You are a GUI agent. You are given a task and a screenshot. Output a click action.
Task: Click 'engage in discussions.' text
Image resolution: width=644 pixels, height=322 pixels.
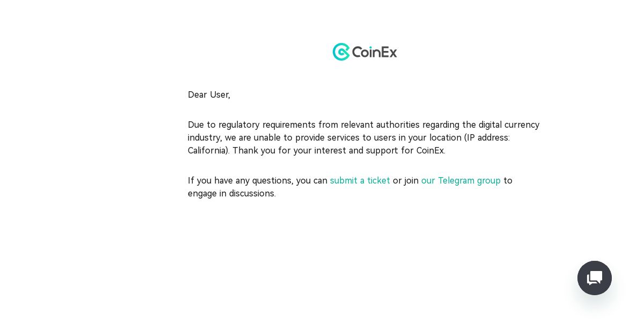pos(232,193)
